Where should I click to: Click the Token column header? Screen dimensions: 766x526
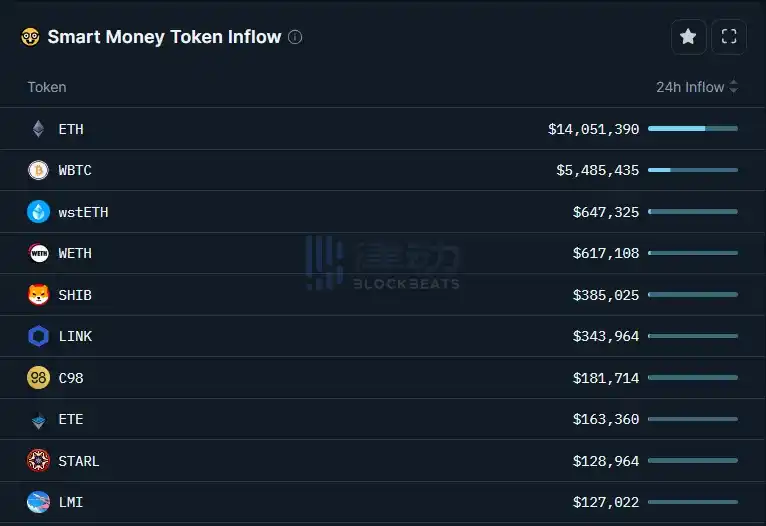pos(47,87)
